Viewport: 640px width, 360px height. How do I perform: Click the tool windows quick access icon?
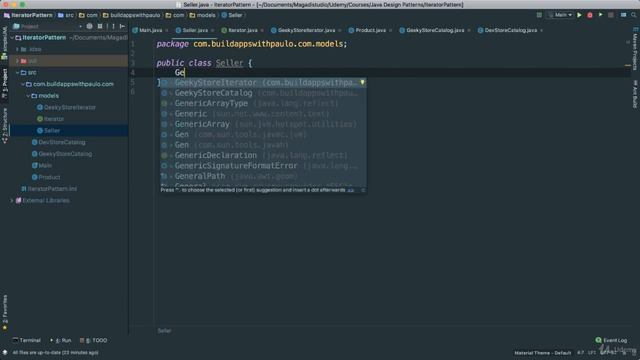click(4, 352)
